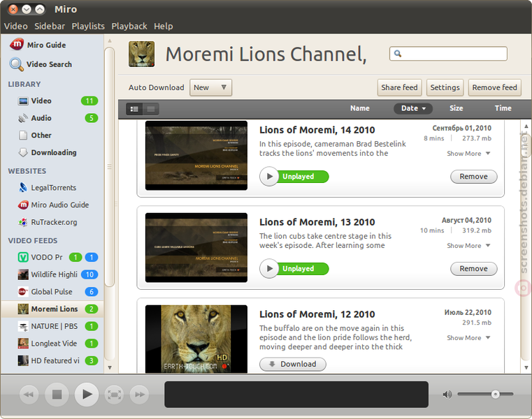Click Moremi Lions Channel lion logo

pyautogui.click(x=141, y=54)
